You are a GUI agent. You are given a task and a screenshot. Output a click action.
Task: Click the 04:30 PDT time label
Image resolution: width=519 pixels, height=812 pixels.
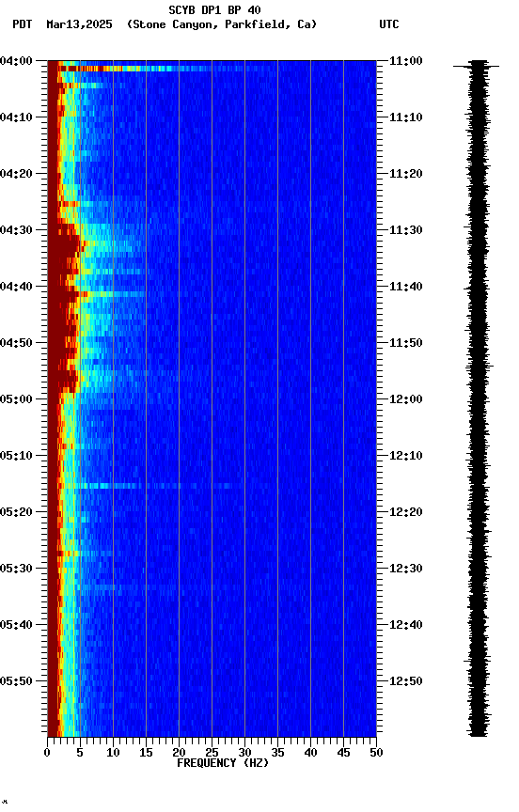pos(16,230)
